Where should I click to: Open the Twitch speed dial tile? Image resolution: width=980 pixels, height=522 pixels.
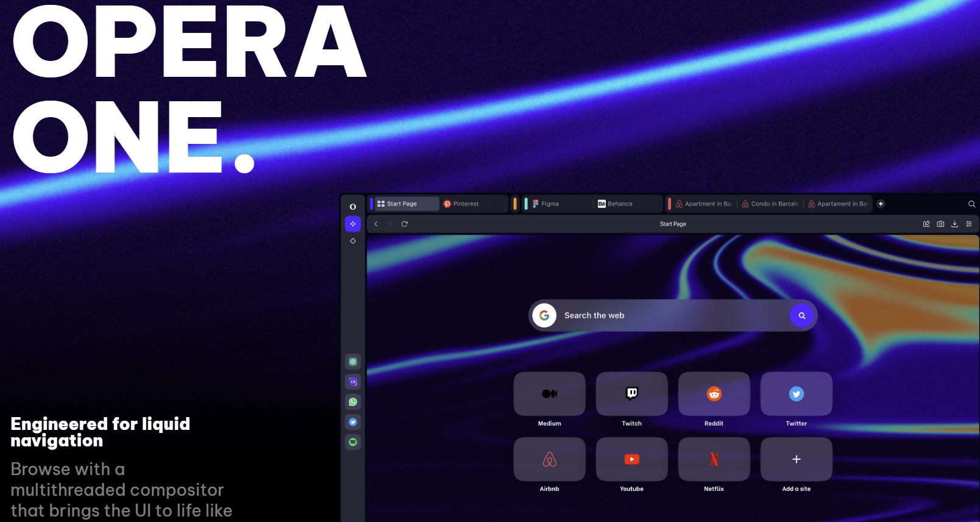pos(632,394)
